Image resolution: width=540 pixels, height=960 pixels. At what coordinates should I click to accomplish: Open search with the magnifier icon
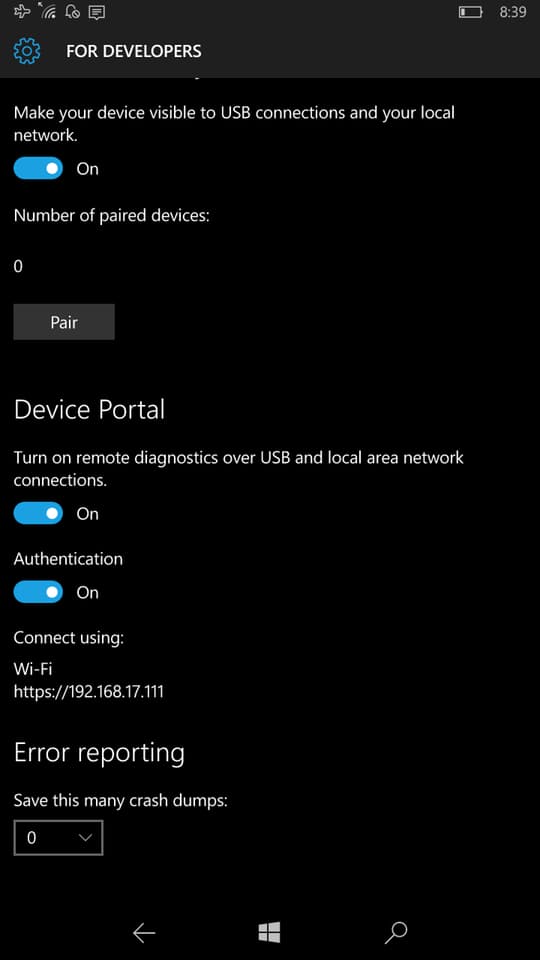point(396,932)
